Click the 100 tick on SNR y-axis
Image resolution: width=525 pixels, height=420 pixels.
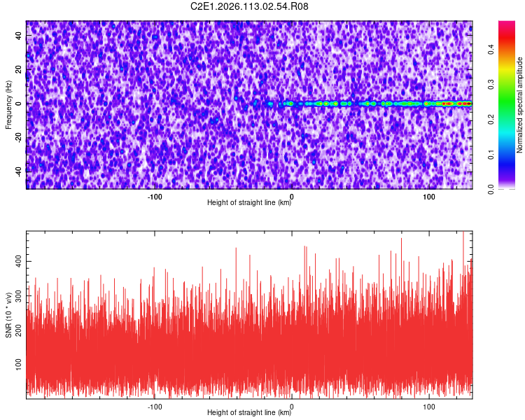pos(19,363)
